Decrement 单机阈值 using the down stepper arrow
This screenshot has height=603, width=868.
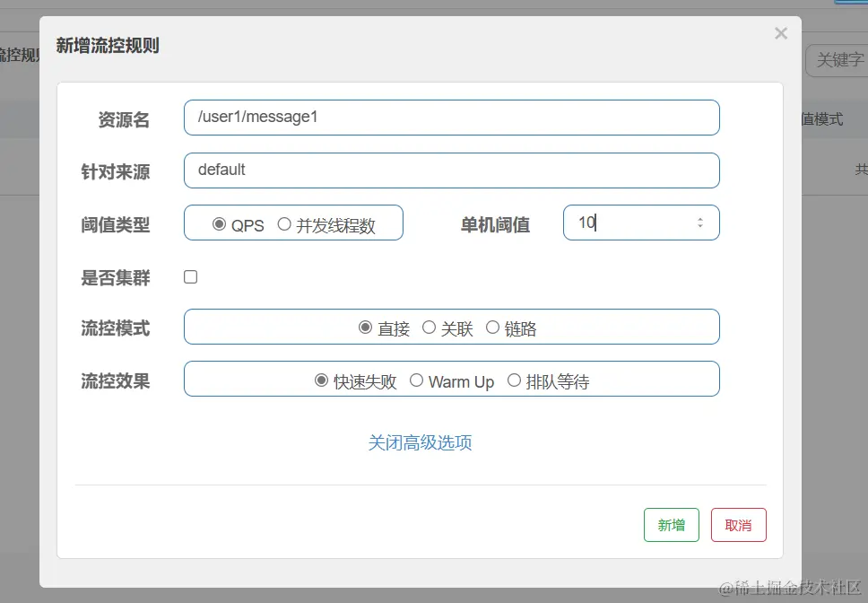(699, 227)
